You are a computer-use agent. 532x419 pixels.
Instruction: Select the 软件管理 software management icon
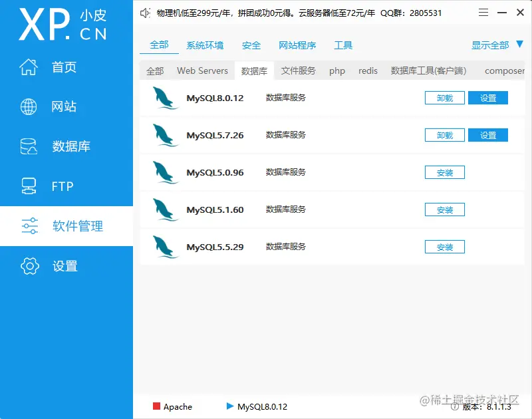click(28, 226)
